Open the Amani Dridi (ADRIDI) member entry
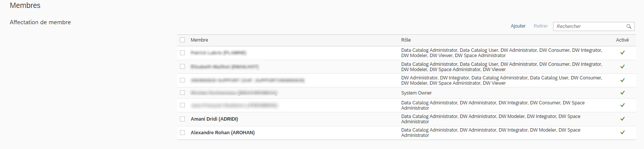This screenshot has width=644, height=149. coord(214,119)
